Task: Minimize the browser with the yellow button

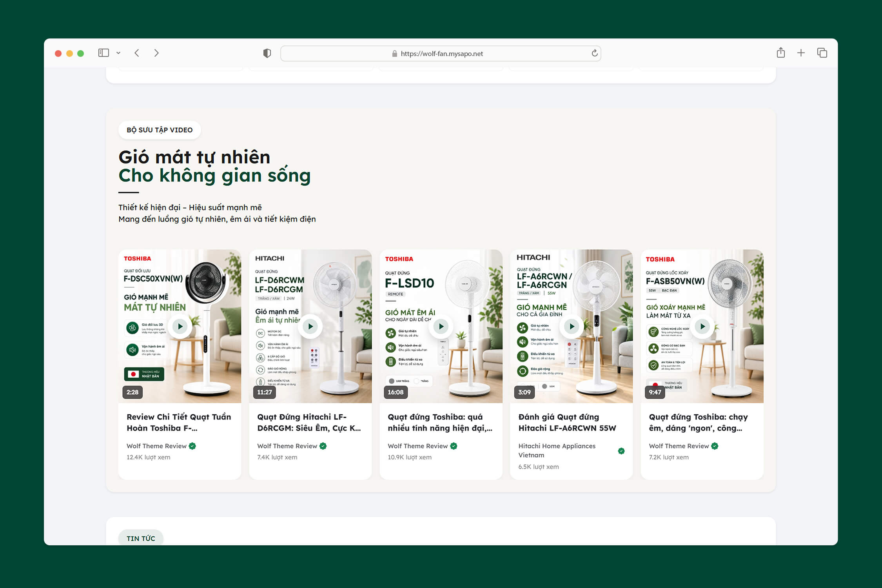Action: (x=69, y=53)
